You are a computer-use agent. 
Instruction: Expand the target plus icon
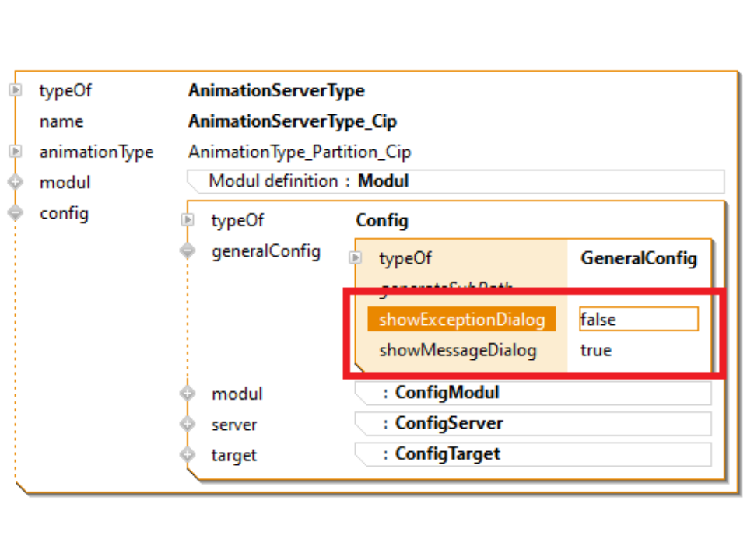(x=187, y=454)
